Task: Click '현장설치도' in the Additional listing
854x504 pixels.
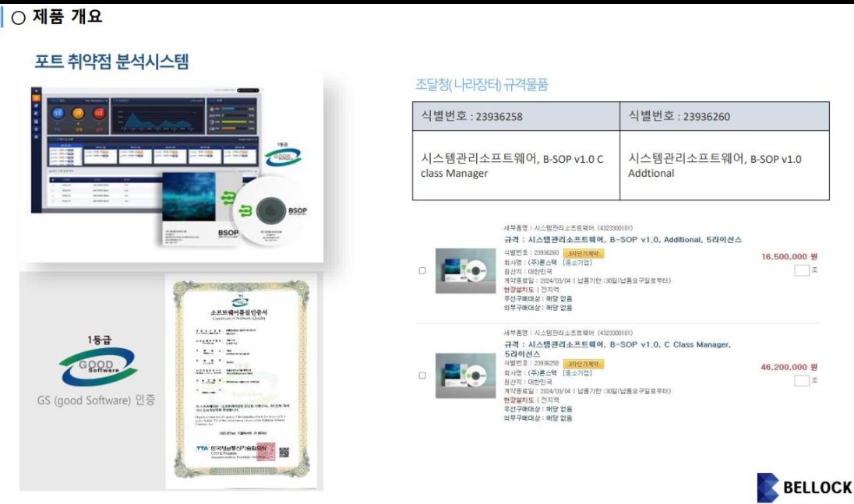Action: point(518,290)
